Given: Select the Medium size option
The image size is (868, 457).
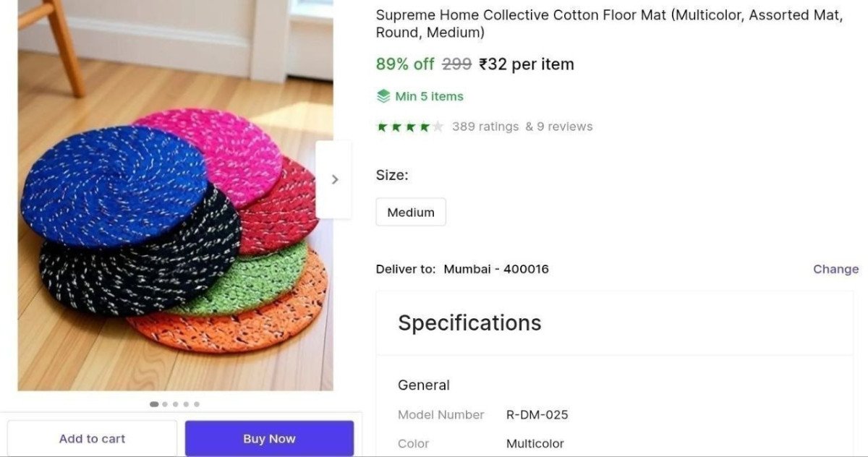Looking at the screenshot, I should click(410, 212).
